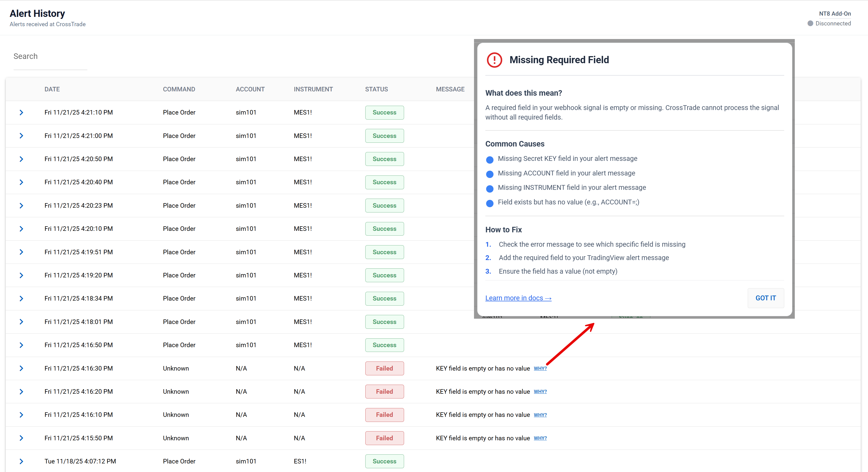The height and width of the screenshot is (472, 868).
Task: Click the red error exclamation icon
Action: [494, 60]
